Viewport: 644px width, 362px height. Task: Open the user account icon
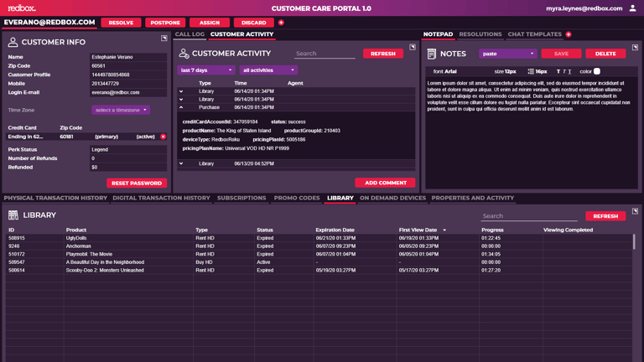pyautogui.click(x=632, y=8)
